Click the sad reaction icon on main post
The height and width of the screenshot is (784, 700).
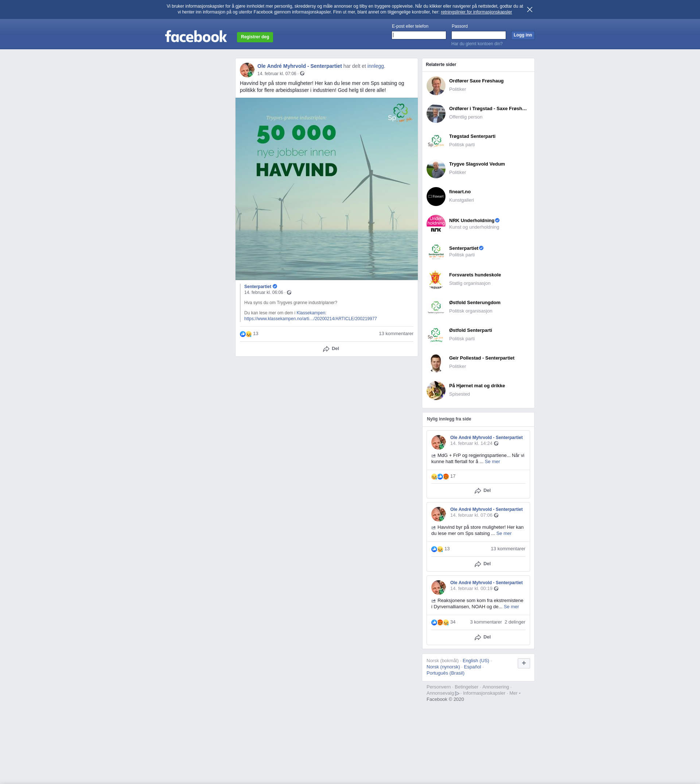pos(248,334)
